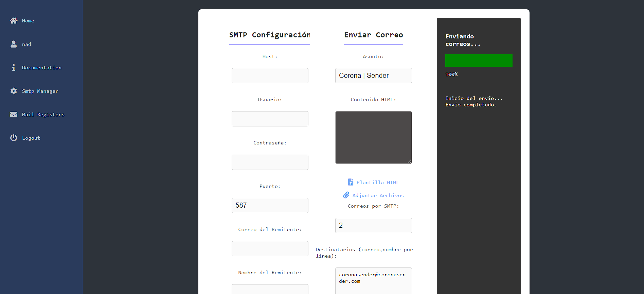Click inside the Contenido HTML textarea

tap(374, 137)
